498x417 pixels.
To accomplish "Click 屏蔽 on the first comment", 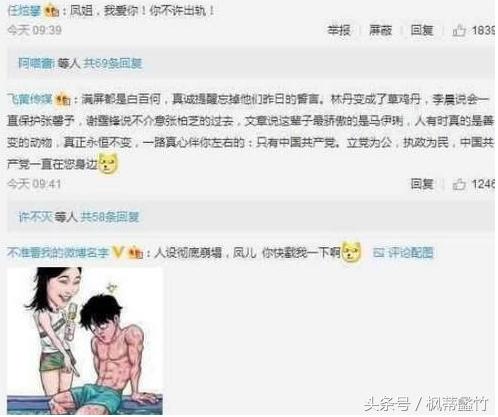I will click(x=380, y=30).
